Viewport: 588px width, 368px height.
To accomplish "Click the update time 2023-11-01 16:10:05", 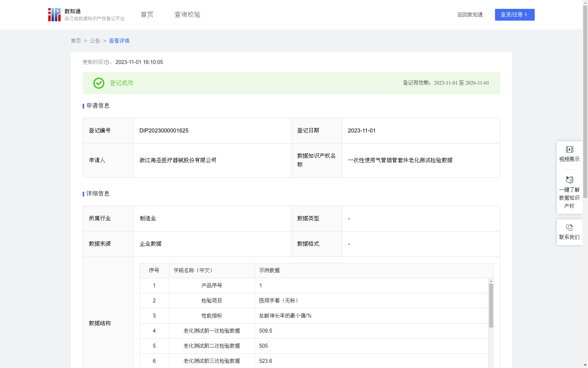I will click(139, 62).
